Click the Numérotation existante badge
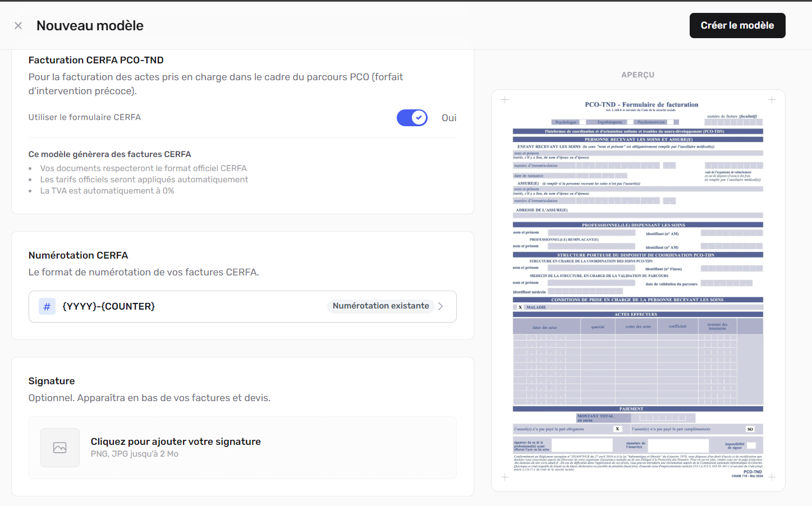The image size is (812, 506). [380, 306]
